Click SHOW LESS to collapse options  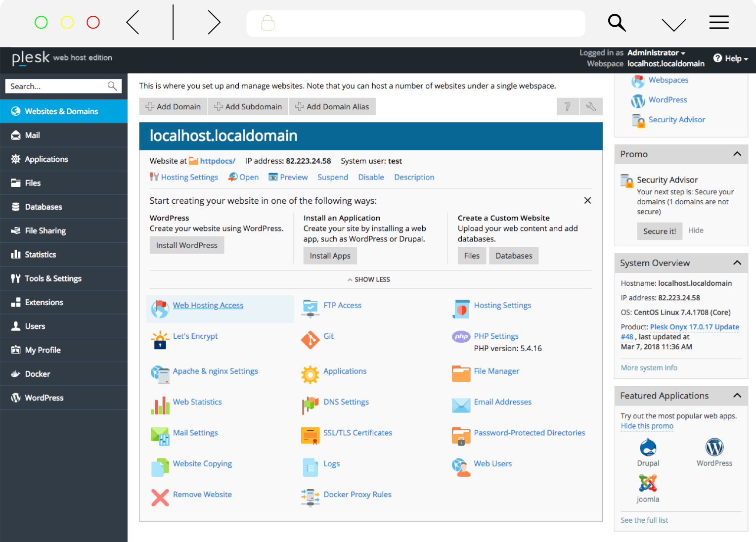(369, 279)
